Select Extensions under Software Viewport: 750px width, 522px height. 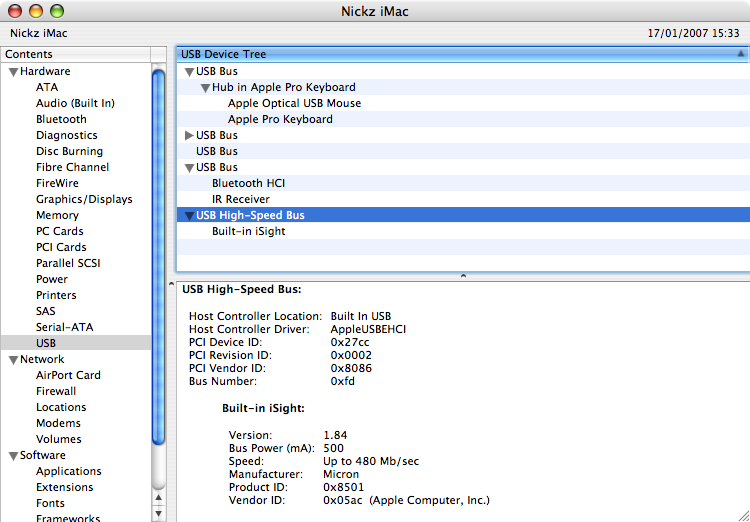pos(65,487)
